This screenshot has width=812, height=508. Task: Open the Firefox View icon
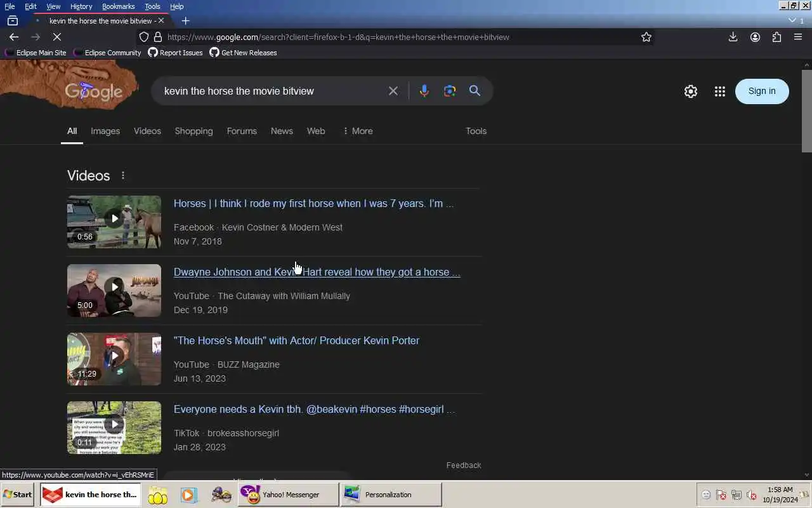12,20
